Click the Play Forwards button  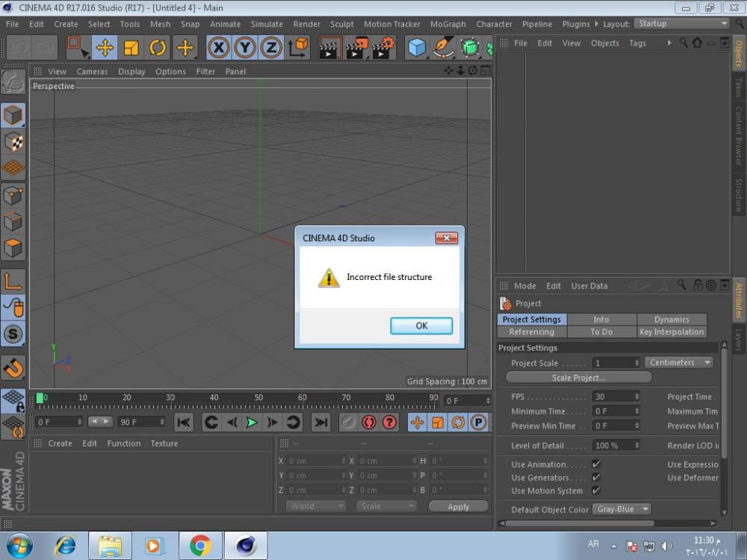click(x=252, y=423)
